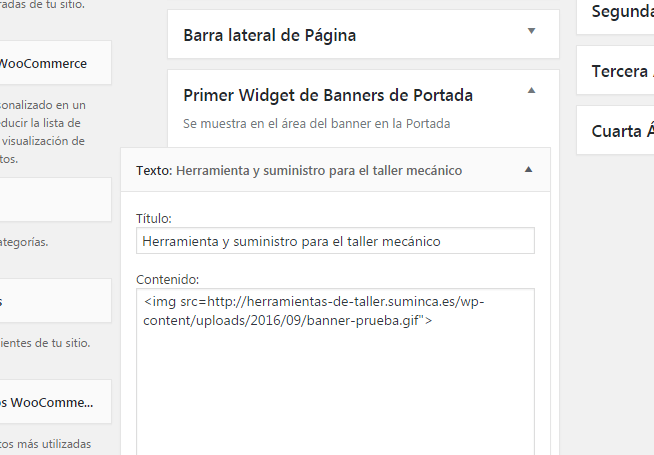Click the banner area description text
Image resolution: width=654 pixels, height=455 pixels.
tap(317, 124)
